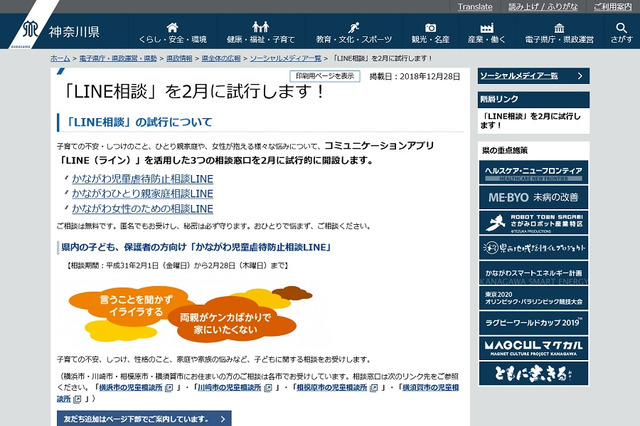Open ヘルスケア・ニューフロンティア banner
640x426 pixels.
click(533, 173)
